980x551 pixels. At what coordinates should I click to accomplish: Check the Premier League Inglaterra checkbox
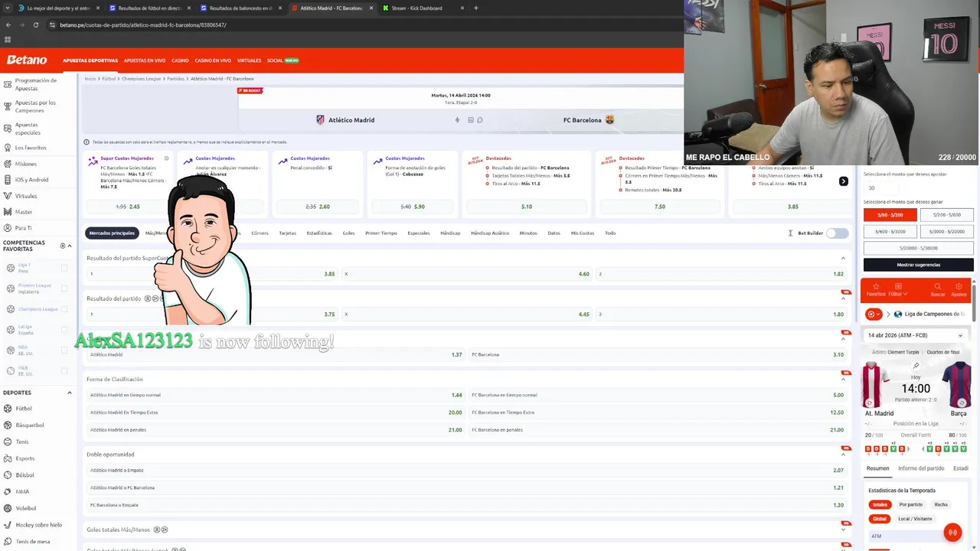point(64,289)
